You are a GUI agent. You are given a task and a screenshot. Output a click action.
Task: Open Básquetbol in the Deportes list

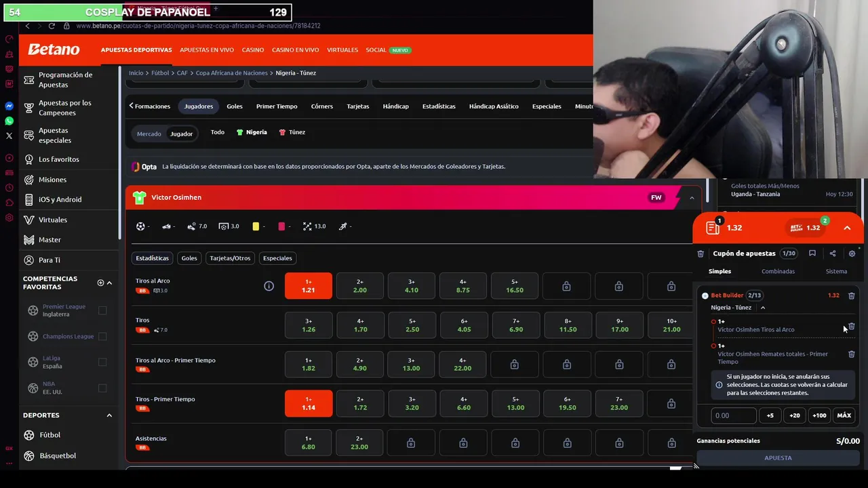(58, 455)
